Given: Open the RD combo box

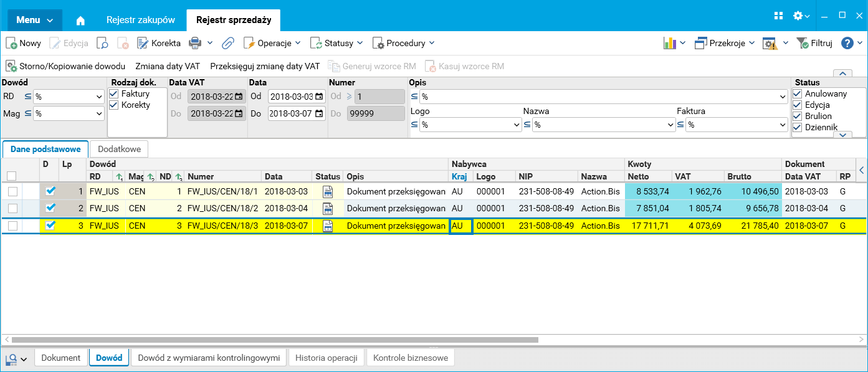Looking at the screenshot, I should tap(69, 97).
